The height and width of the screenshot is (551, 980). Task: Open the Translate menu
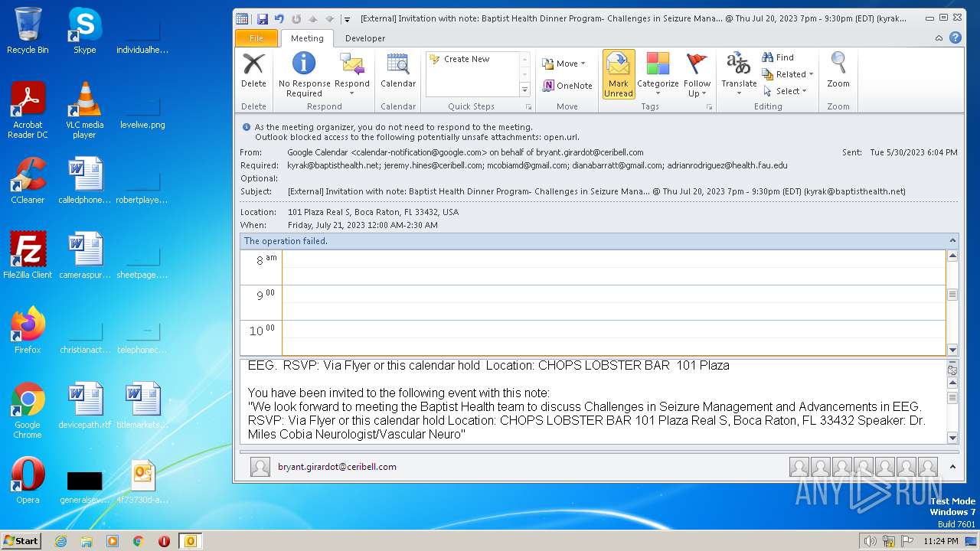739,74
